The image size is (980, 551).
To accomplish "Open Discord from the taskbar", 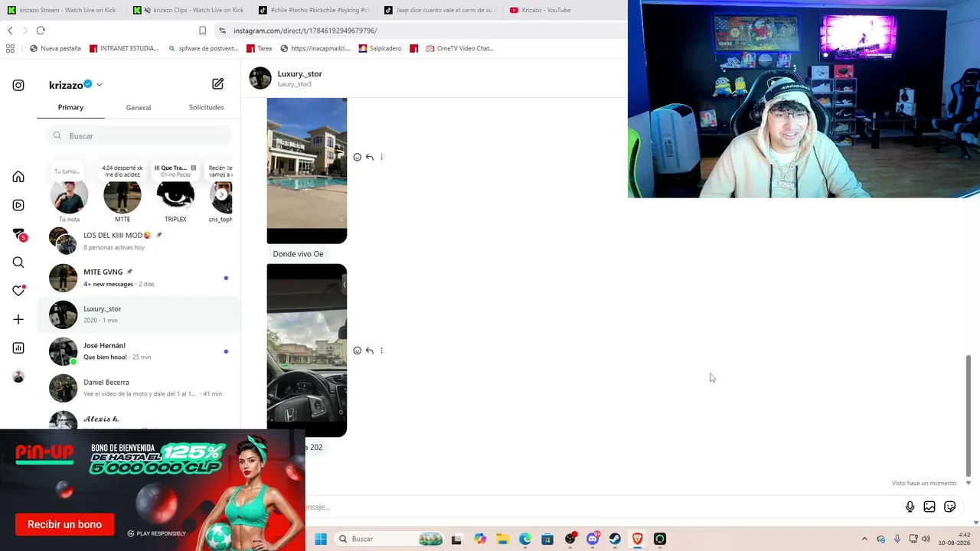I will pyautogui.click(x=593, y=539).
